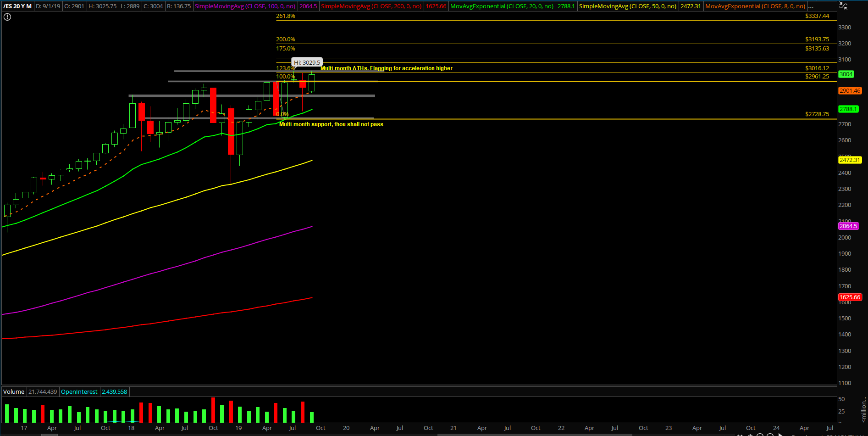The width and height of the screenshot is (868, 436).
Task: Click the latest green monthly candle
Action: tap(312, 83)
